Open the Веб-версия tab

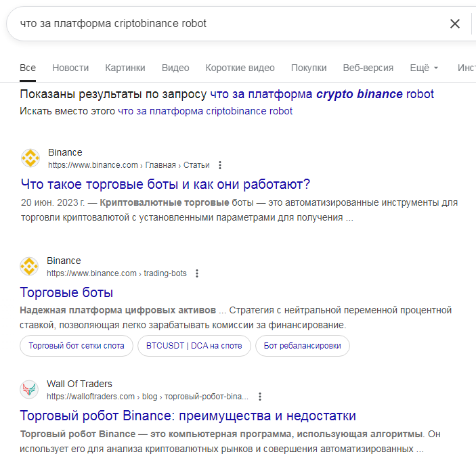[368, 68]
